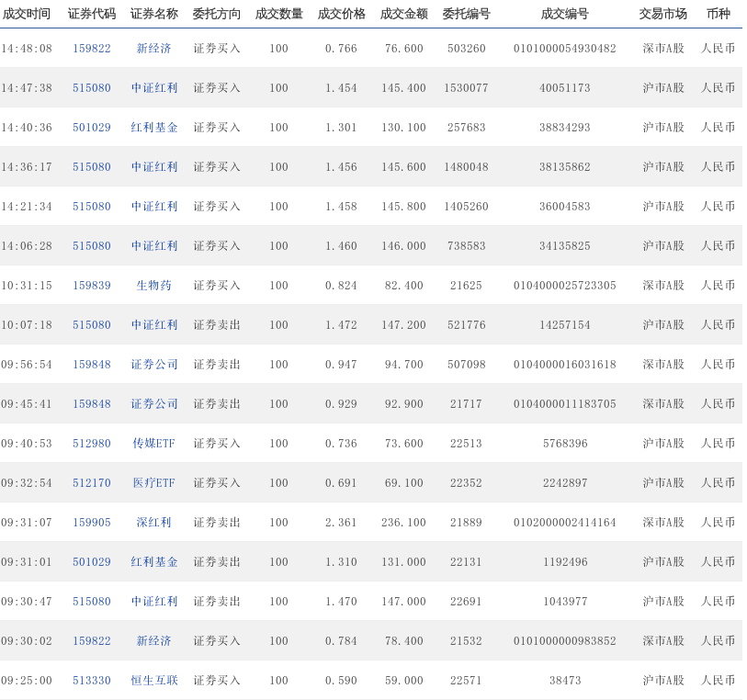Image resolution: width=747 pixels, height=700 pixels.
Task: Click code 515080 in the 14:47:38 row
Action: click(92, 88)
